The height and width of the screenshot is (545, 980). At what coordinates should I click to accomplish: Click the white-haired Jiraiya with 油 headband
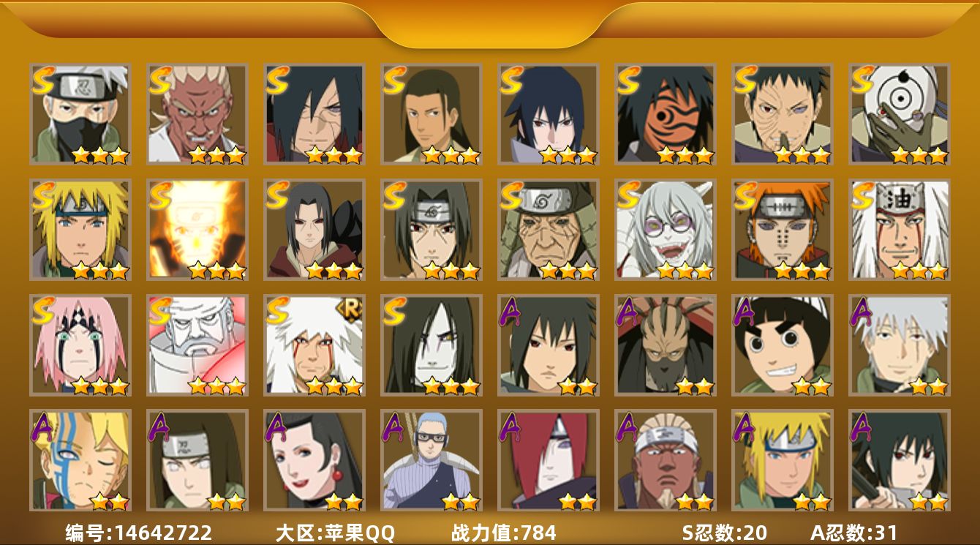pos(900,230)
